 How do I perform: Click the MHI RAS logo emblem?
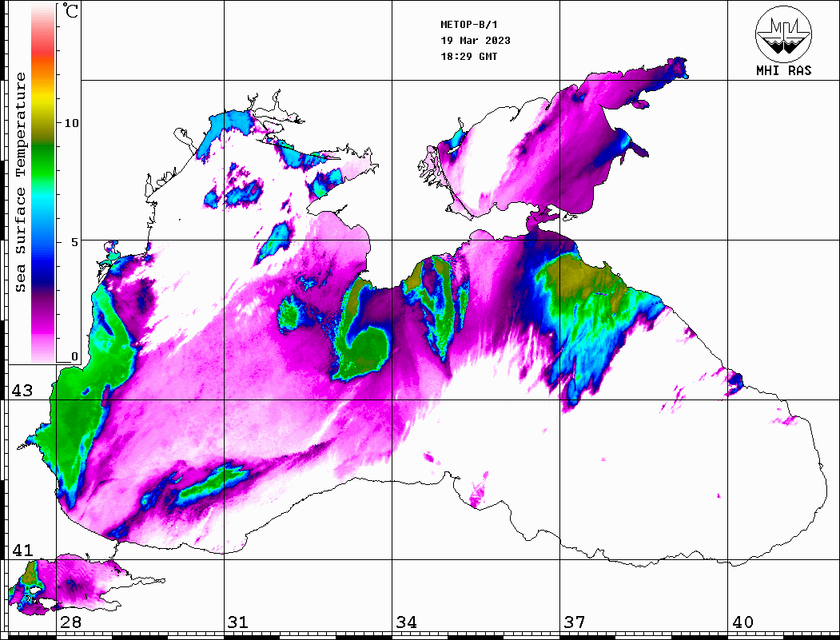point(783,34)
